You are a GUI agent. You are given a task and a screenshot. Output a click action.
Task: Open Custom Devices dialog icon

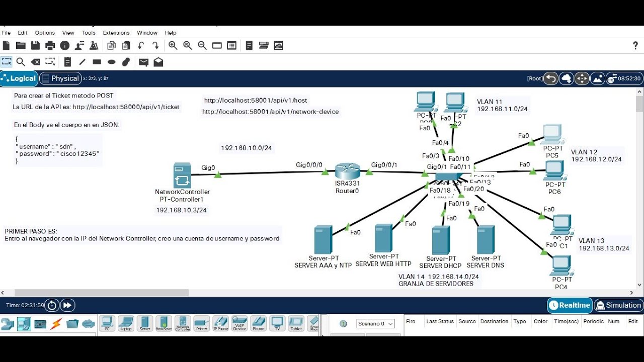(x=231, y=46)
